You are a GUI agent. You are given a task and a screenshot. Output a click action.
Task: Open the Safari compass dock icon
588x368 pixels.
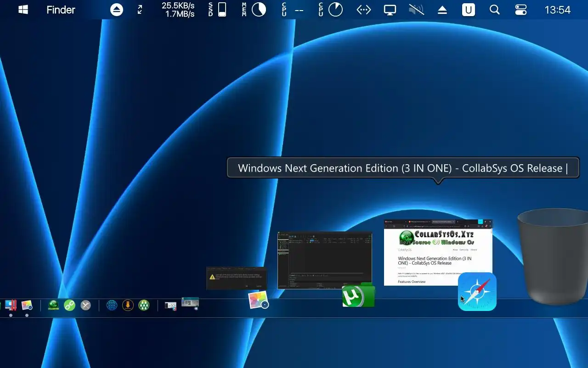coord(477,292)
